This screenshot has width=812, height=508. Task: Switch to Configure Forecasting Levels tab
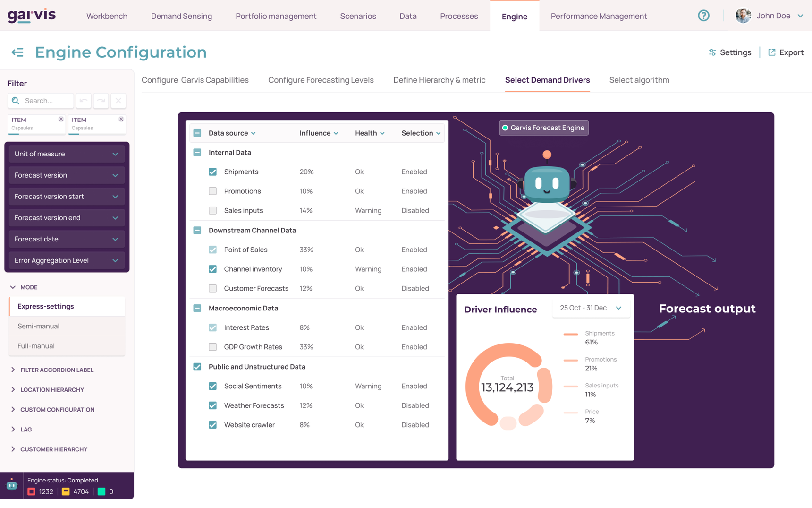[x=321, y=80]
